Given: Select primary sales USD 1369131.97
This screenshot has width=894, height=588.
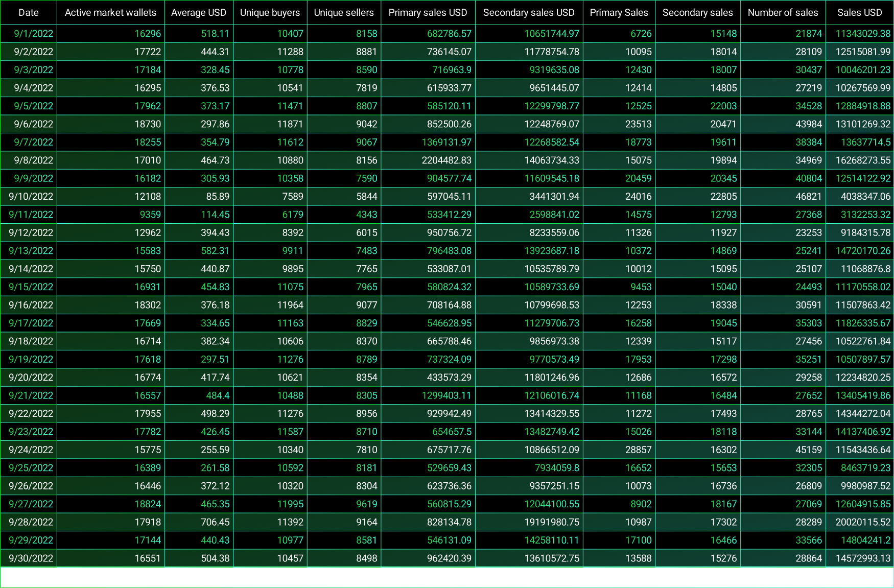Looking at the screenshot, I should [428, 143].
